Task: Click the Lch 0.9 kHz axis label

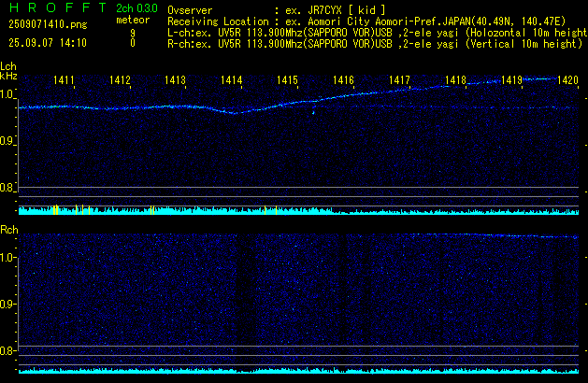Action: pyautogui.click(x=7, y=141)
